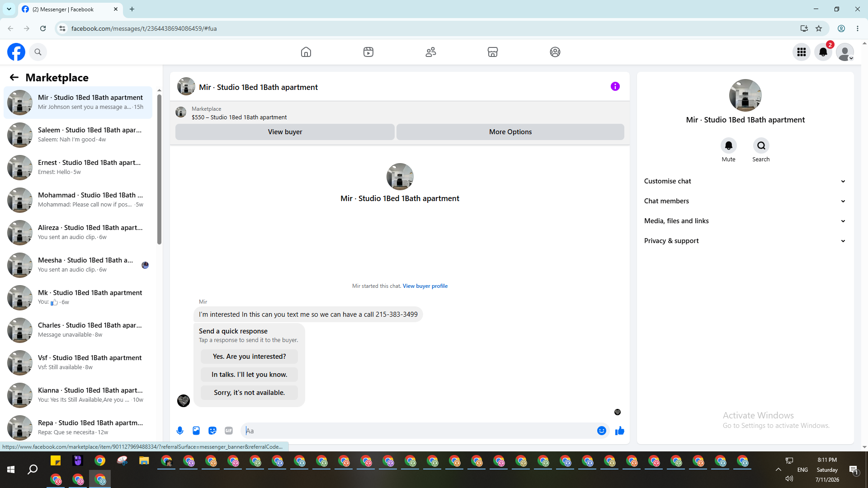
Task: Toggle the purple conversation information icon
Action: point(615,86)
